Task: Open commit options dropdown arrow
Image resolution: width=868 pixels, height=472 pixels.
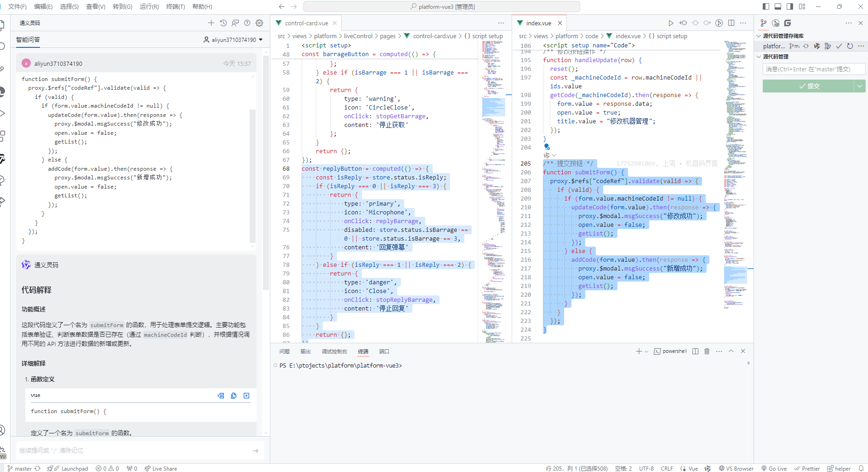Action: click(860, 86)
